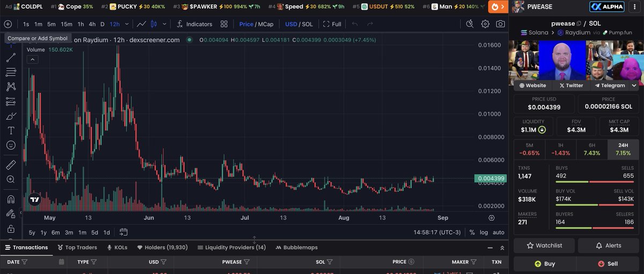This screenshot has width=644, height=274.
Task: Expand the timeframe interval dropdown
Action: coord(127,24)
